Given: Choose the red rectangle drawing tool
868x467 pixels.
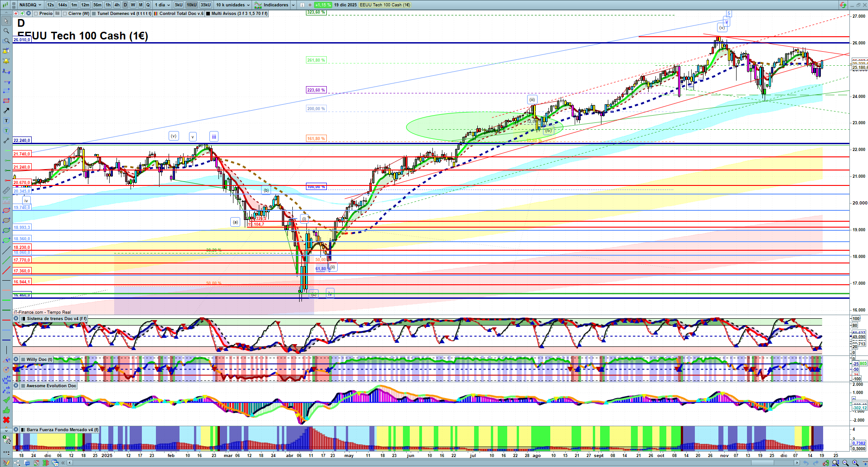Looking at the screenshot, I should pos(6,101).
